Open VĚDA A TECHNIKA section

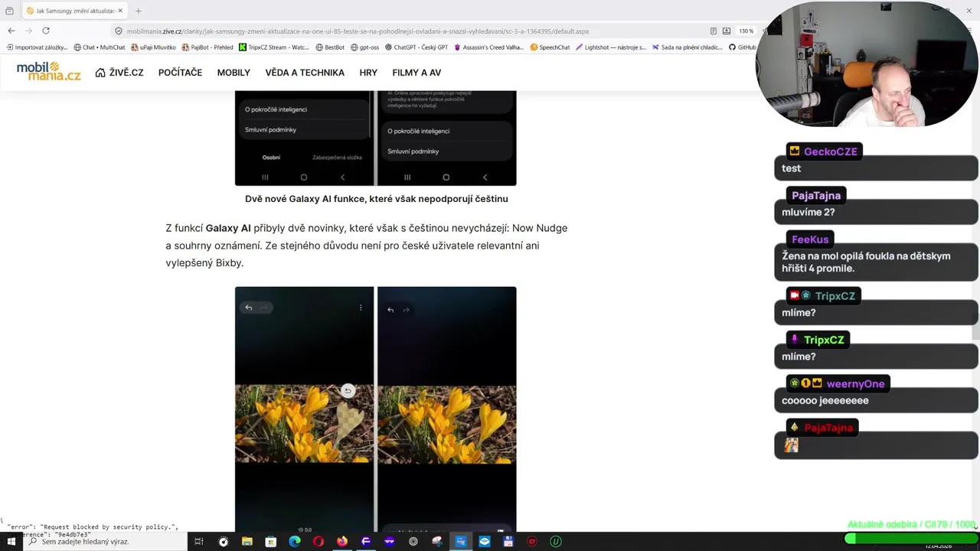pyautogui.click(x=305, y=73)
